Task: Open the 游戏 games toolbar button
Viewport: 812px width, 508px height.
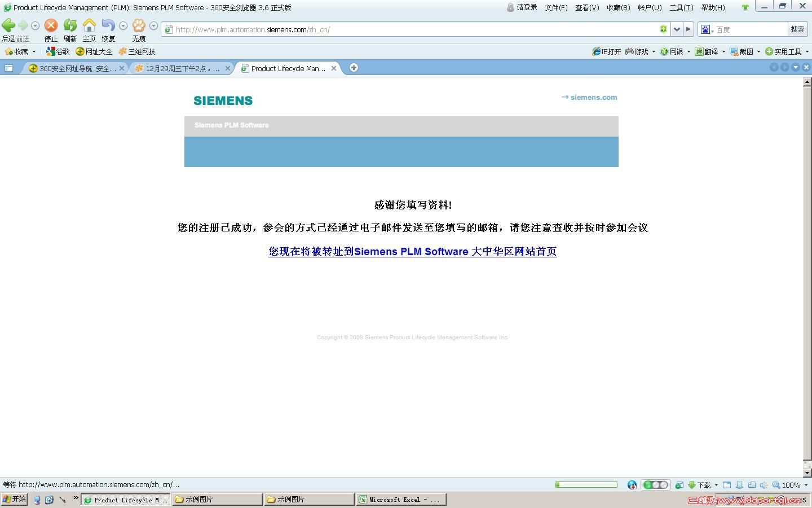Action: tap(637, 51)
